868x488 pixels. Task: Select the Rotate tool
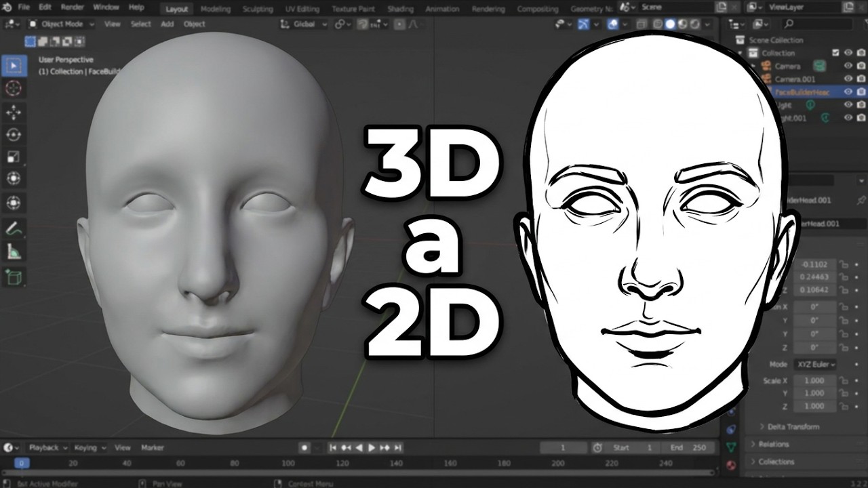click(x=14, y=134)
